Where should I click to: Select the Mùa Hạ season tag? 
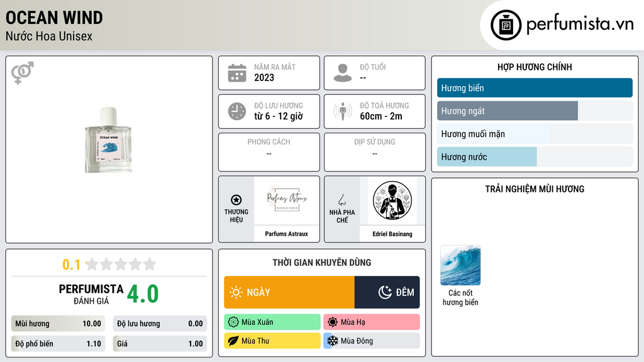tap(372, 322)
